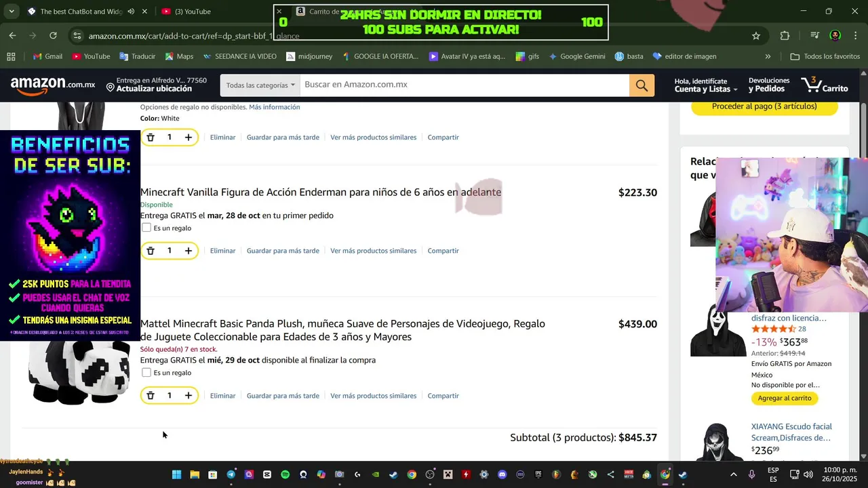Click 'Devoluciones y Pedidos' in header
This screenshot has width=868, height=488.
pyautogui.click(x=769, y=85)
